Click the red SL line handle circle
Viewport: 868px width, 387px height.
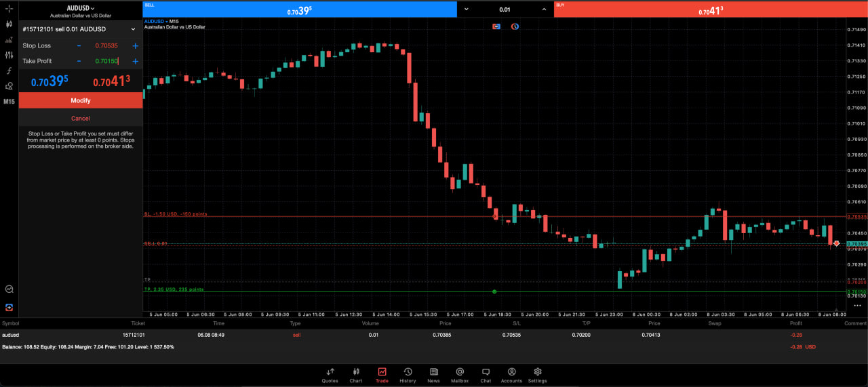494,217
